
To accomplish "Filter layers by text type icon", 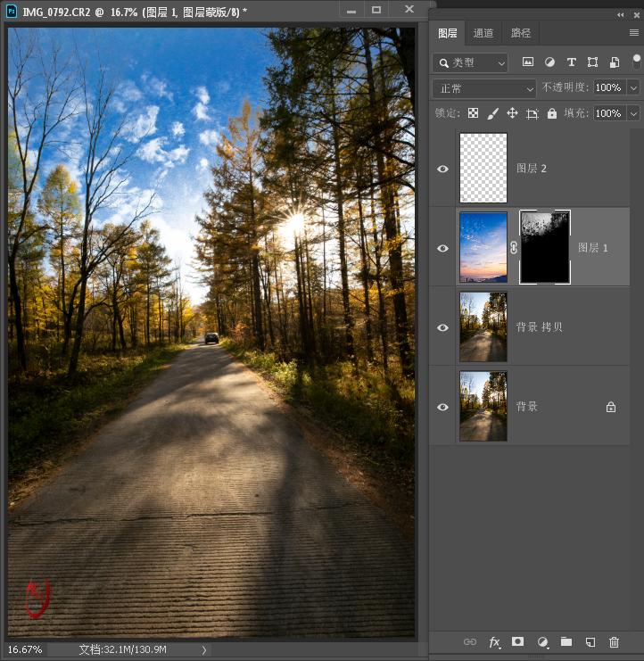I will (571, 62).
